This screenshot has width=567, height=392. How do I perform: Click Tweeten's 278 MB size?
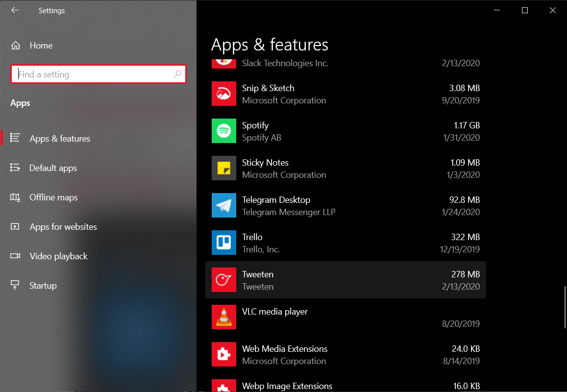tap(466, 274)
